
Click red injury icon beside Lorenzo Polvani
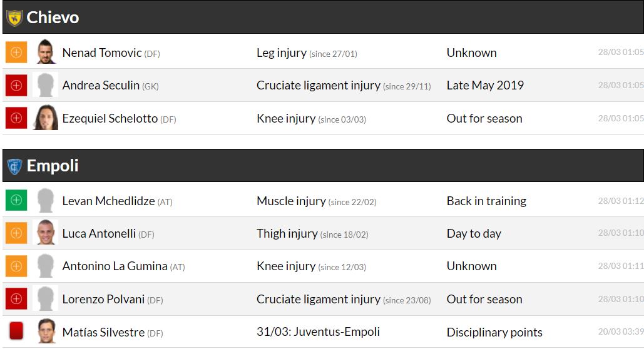tap(16, 299)
